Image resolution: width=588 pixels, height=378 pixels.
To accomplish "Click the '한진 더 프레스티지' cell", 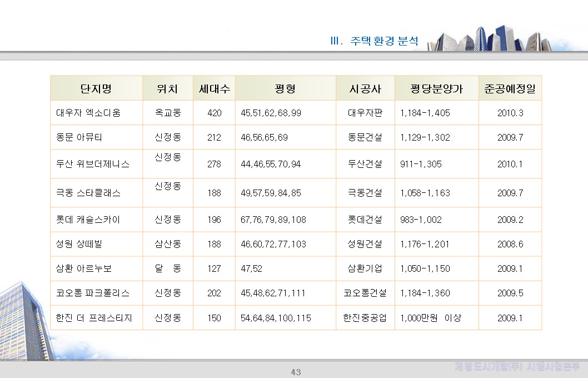I will (94, 318).
